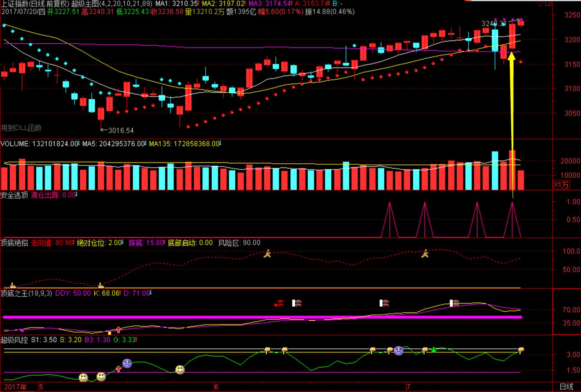581x392 pixels.
Task: Click the 安全逃顶 indicator label
Action: click(x=15, y=195)
